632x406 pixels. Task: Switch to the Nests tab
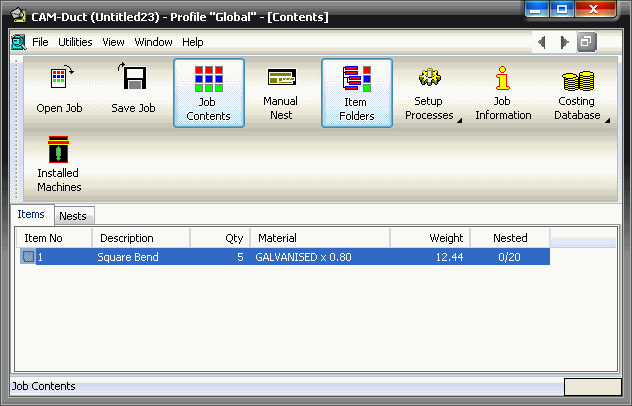point(74,216)
